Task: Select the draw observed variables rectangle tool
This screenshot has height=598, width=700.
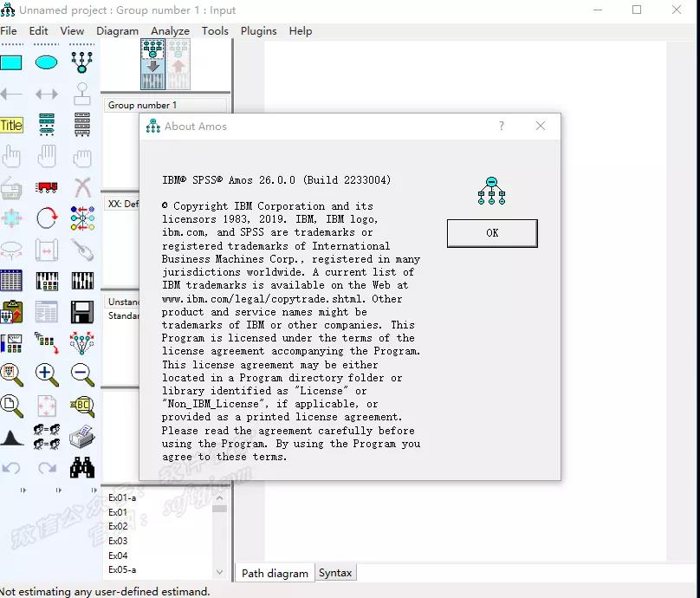Action: point(11,62)
